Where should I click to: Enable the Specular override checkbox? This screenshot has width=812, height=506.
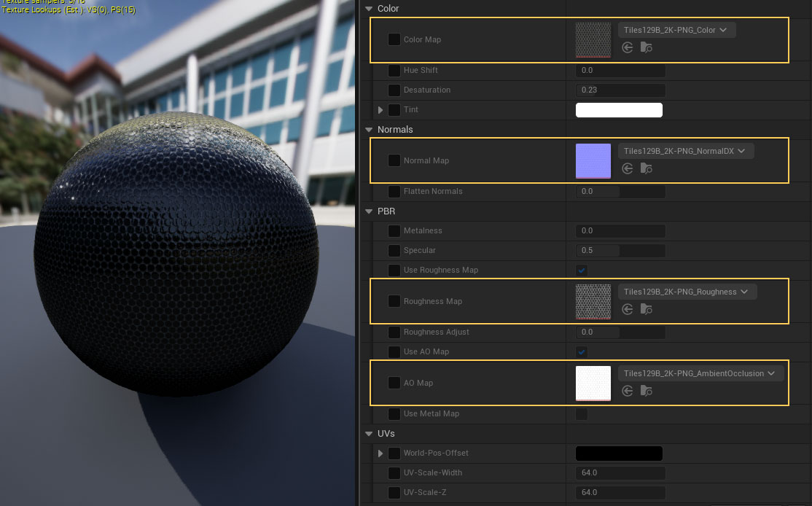[x=394, y=251]
